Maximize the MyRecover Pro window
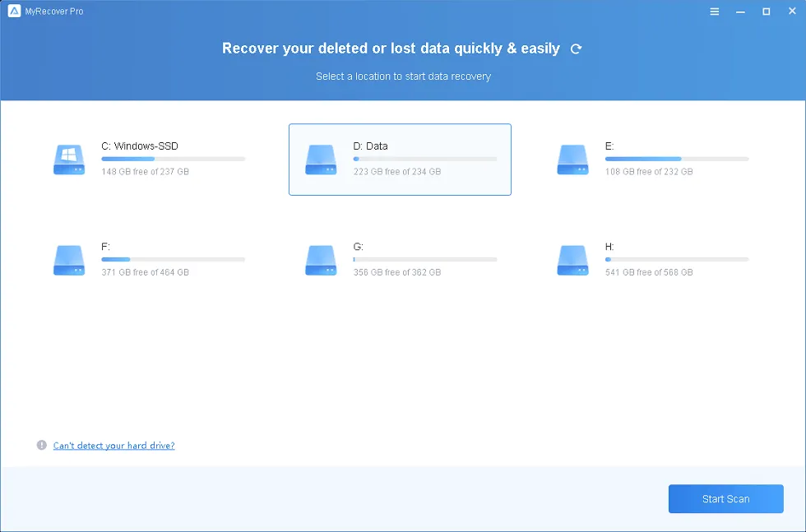 click(x=766, y=12)
